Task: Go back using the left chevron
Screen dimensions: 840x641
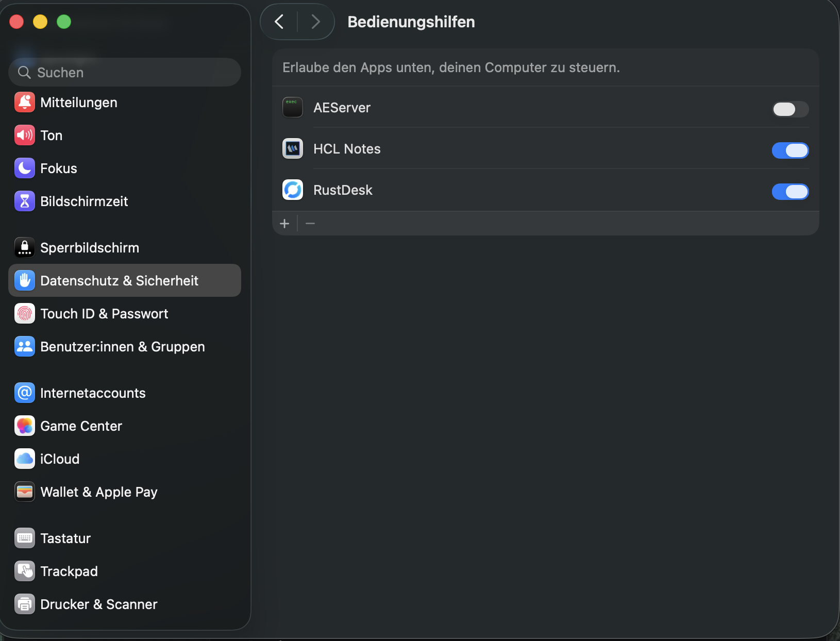Action: 279,22
